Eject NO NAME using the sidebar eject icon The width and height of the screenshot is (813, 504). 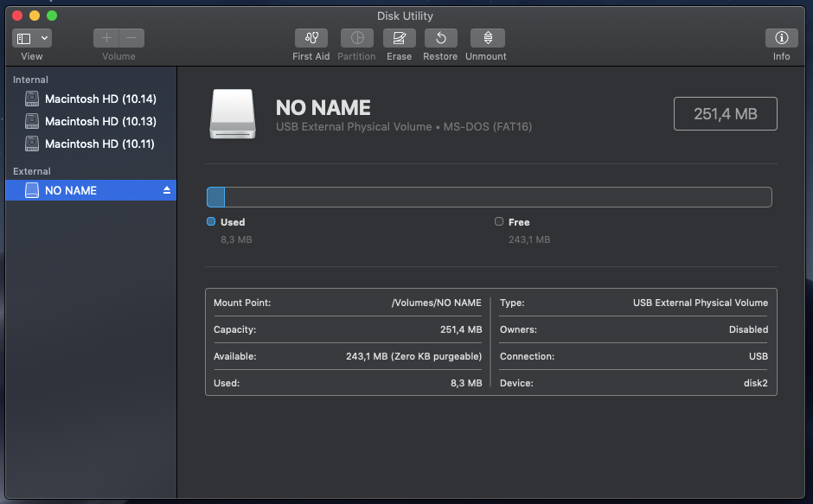(166, 190)
